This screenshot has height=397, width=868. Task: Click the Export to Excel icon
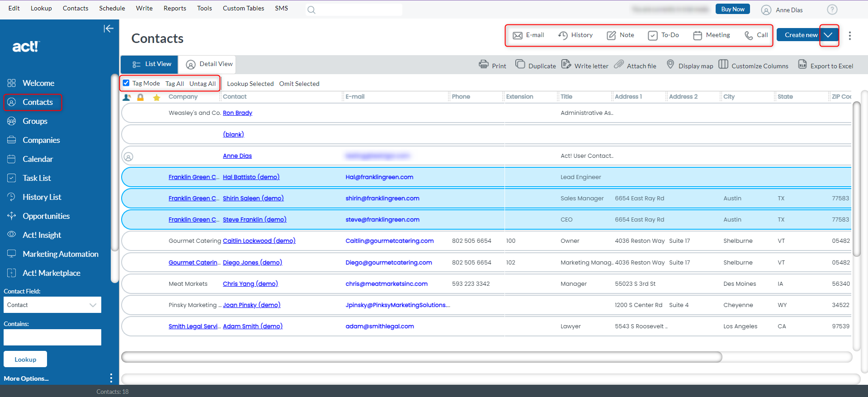[x=802, y=65]
